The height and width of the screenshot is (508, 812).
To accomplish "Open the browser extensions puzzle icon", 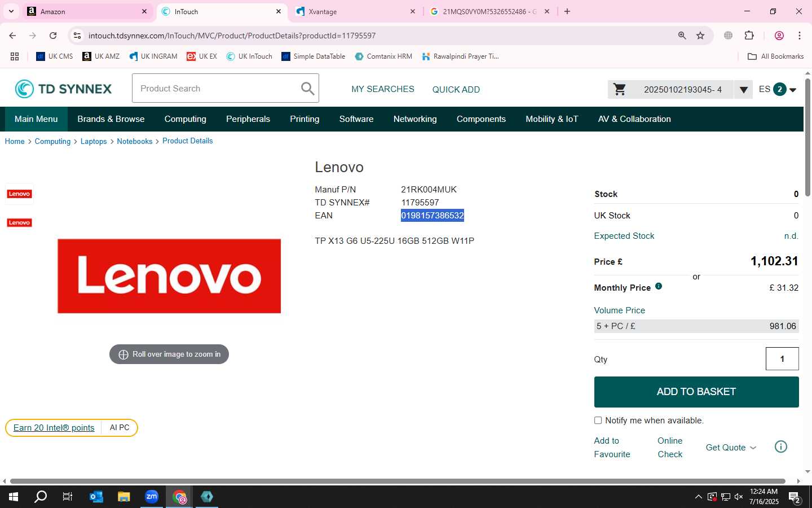I will (x=749, y=36).
